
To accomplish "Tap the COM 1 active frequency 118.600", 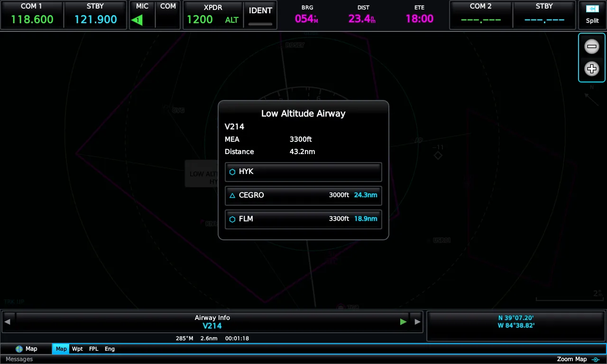I will (x=32, y=15).
